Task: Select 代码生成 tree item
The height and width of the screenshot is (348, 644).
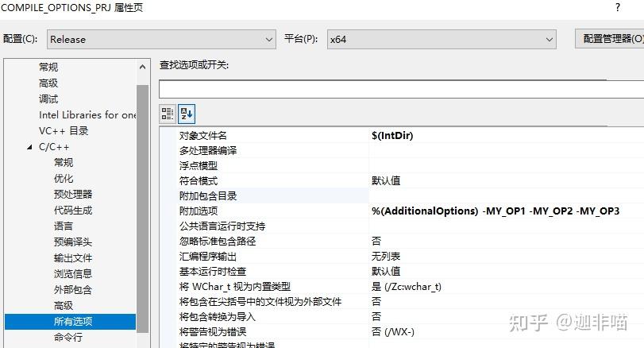Action: coord(73,211)
